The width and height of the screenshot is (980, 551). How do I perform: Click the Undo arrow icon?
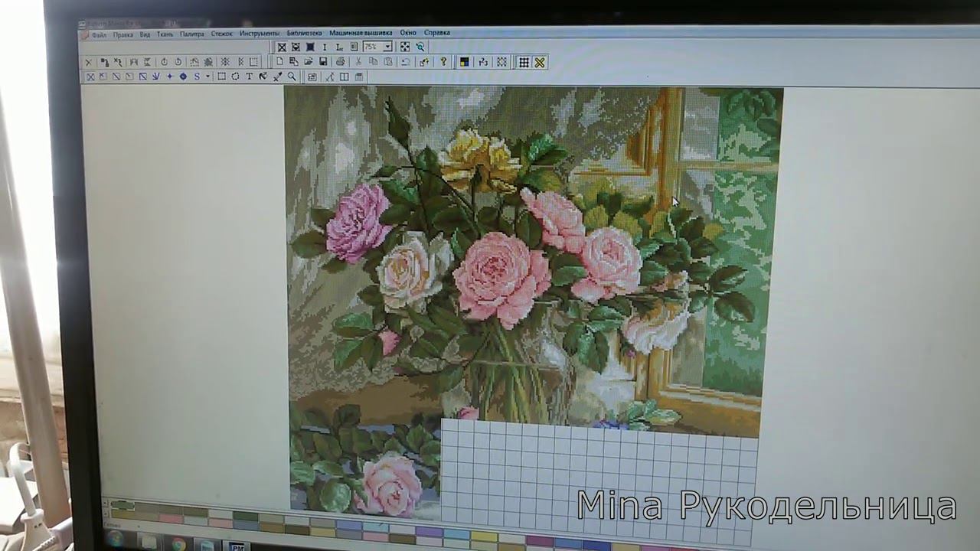click(x=405, y=61)
